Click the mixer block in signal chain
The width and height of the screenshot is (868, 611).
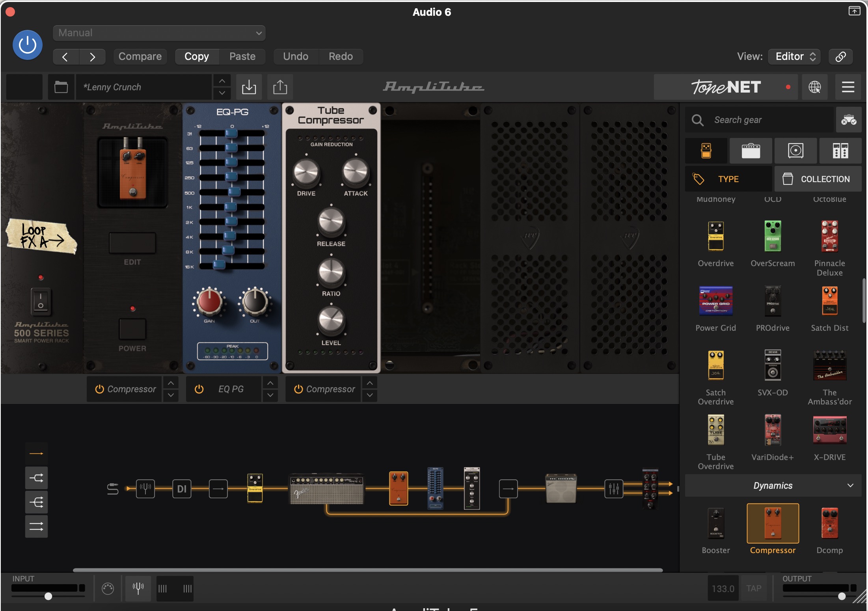(614, 489)
